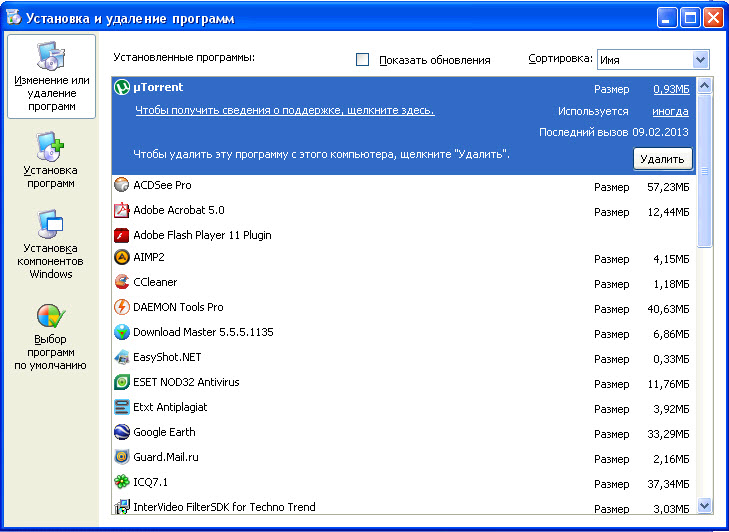The width and height of the screenshot is (729, 532).
Task: Open 'Установка компонентов Windows' section
Action: tap(51, 245)
